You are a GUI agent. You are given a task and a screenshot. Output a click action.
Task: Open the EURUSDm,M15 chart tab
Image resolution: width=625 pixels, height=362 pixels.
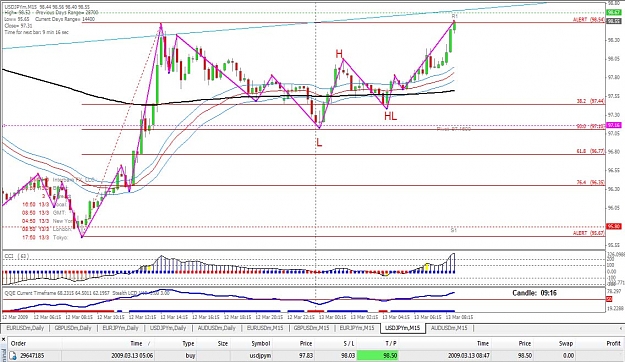pos(265,328)
